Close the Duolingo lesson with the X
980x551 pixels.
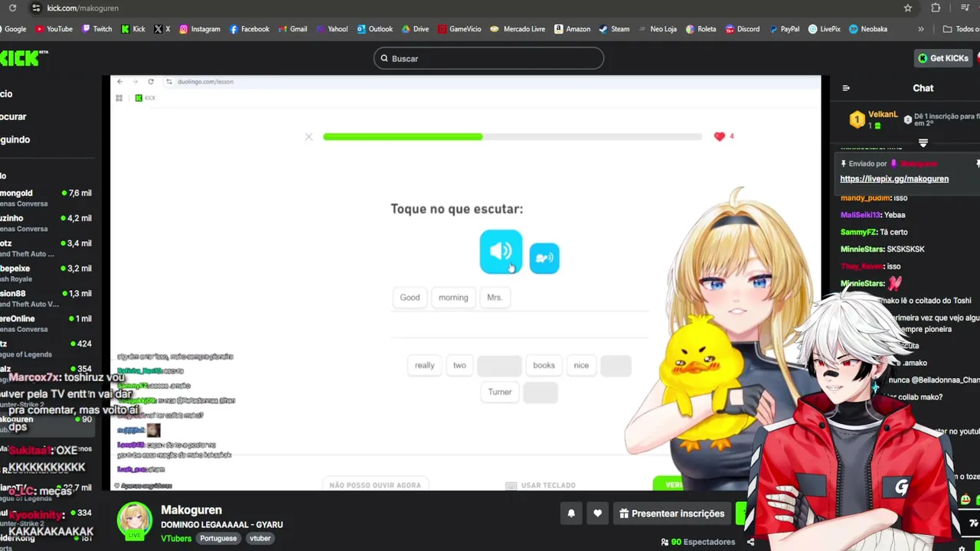pos(309,137)
